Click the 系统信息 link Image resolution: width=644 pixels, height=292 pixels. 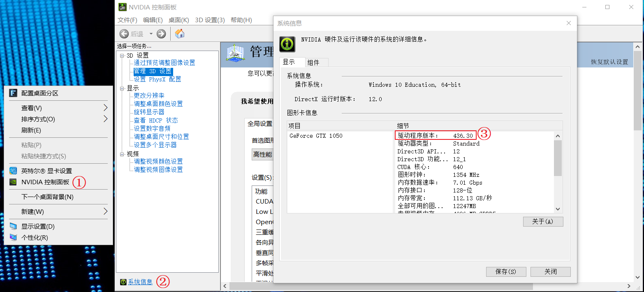click(x=140, y=282)
